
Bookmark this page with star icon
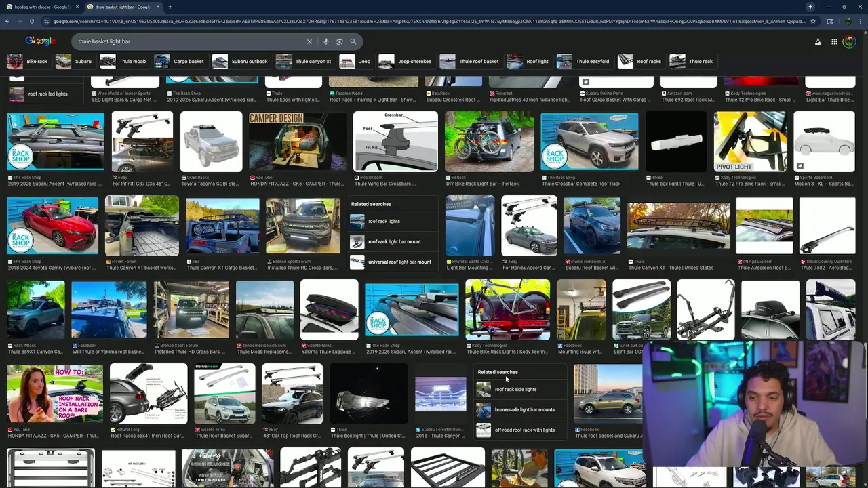point(813,21)
